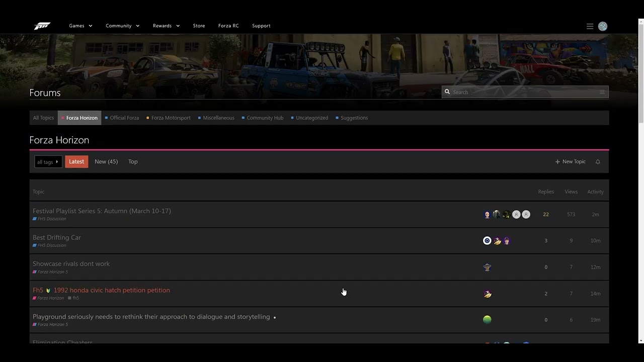Click the notification bell icon
The width and height of the screenshot is (644, 362).
pyautogui.click(x=598, y=162)
